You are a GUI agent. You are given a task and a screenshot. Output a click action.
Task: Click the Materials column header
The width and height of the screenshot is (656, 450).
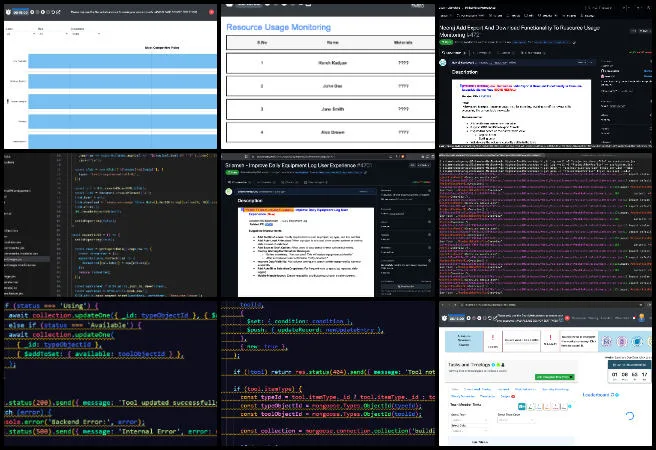point(403,43)
